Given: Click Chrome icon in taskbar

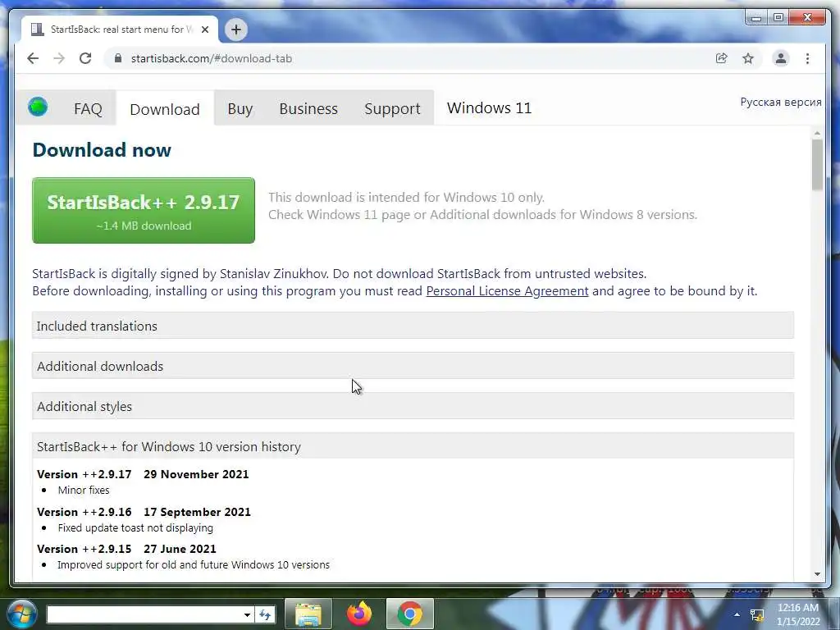Looking at the screenshot, I should pyautogui.click(x=410, y=614).
